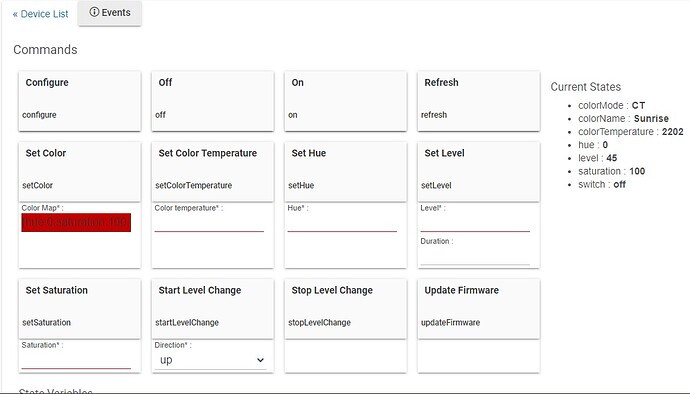Send the Off command
The width and height of the screenshot is (690, 394).
[x=213, y=101]
